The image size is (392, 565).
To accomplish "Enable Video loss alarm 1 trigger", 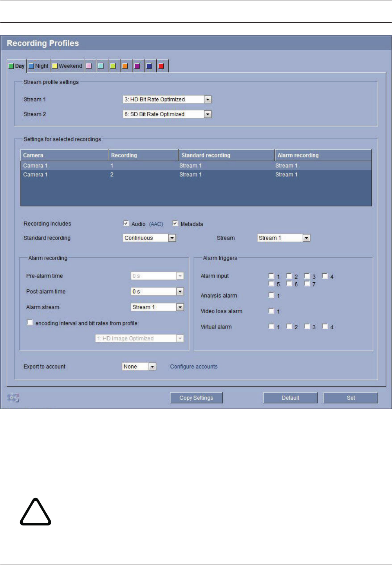I will tap(271, 311).
